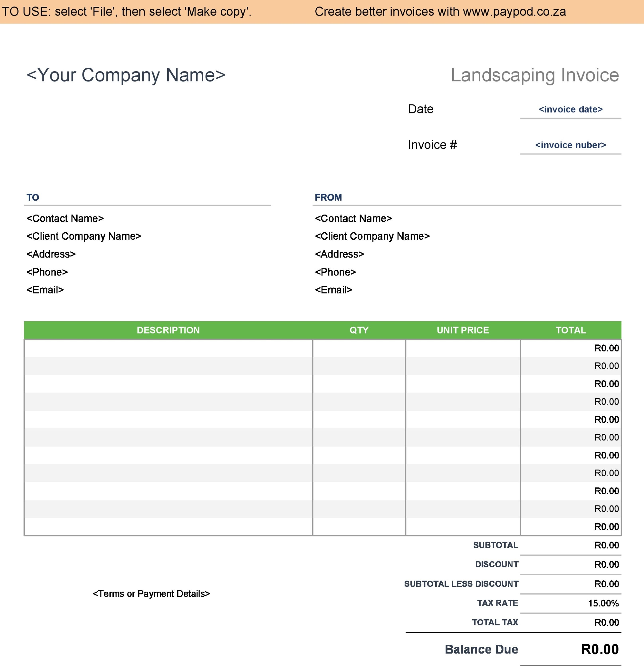
Task: Select <Contact Name> under the TO section
Action: (65, 219)
